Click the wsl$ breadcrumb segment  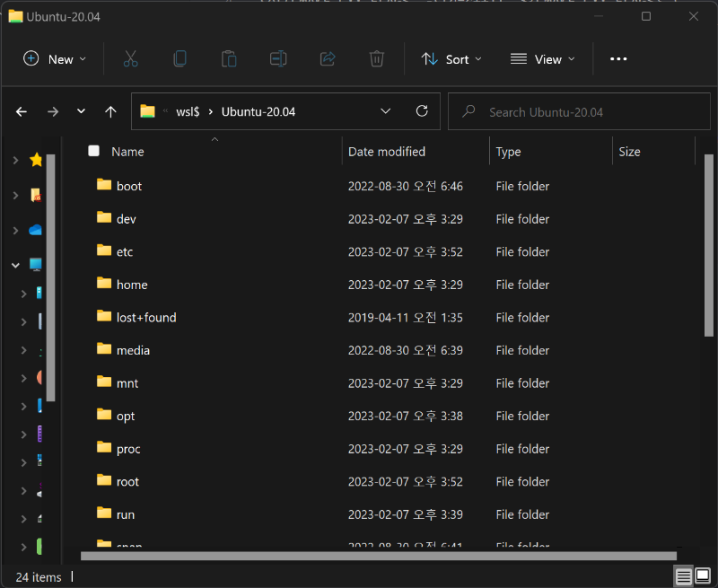click(x=188, y=111)
